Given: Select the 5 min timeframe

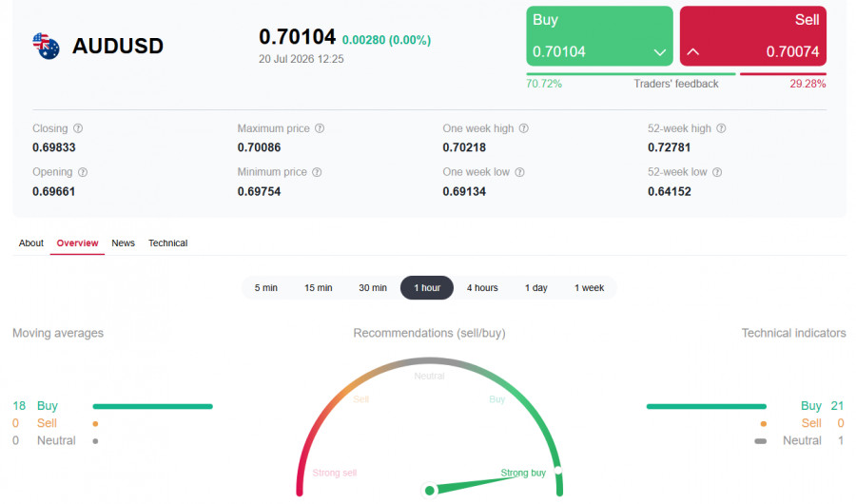Looking at the screenshot, I should pyautogui.click(x=266, y=288).
